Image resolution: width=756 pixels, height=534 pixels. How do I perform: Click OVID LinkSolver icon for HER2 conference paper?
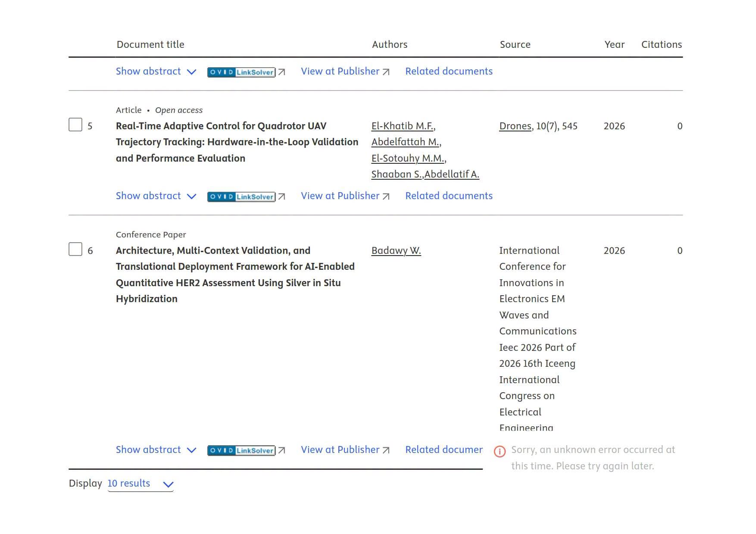[241, 450]
